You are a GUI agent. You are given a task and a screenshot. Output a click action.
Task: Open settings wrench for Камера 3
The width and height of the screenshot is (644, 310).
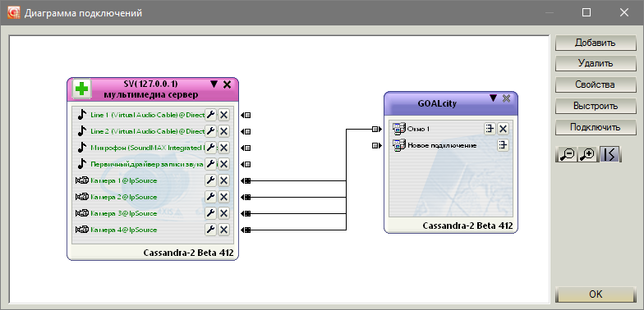[x=210, y=213]
